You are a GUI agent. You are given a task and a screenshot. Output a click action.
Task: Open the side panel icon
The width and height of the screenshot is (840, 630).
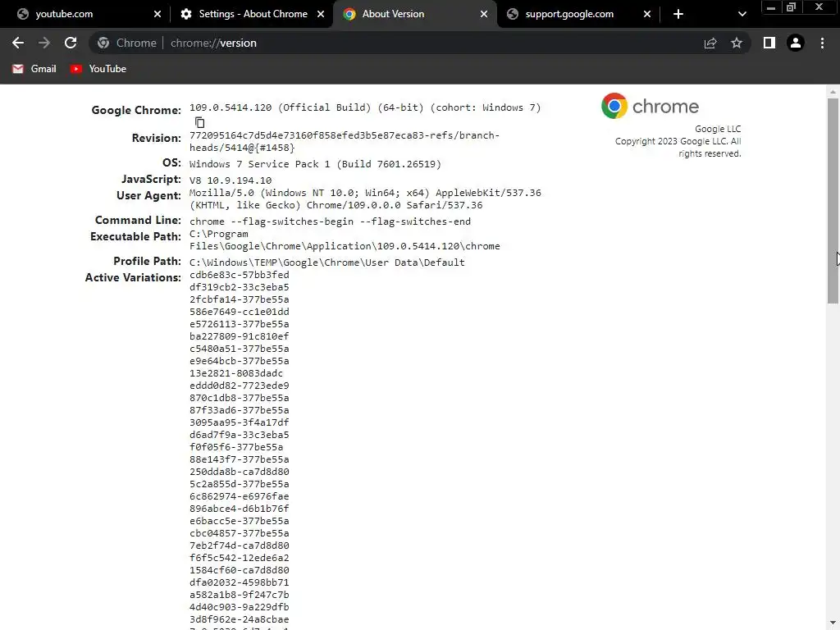(x=769, y=43)
